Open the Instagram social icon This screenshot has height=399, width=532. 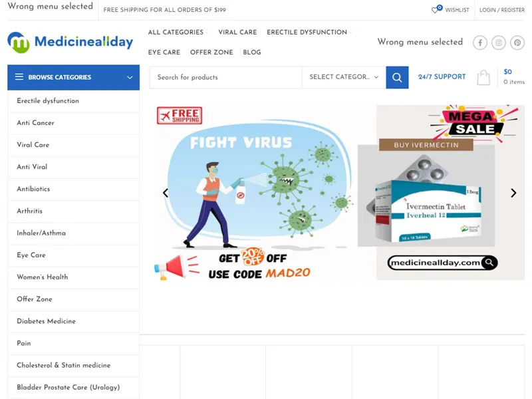[499, 43]
